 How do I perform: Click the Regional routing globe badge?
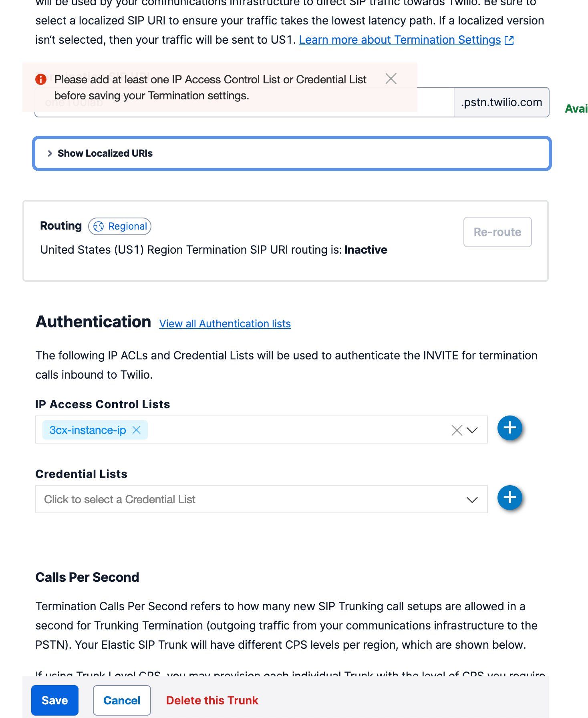tap(120, 226)
